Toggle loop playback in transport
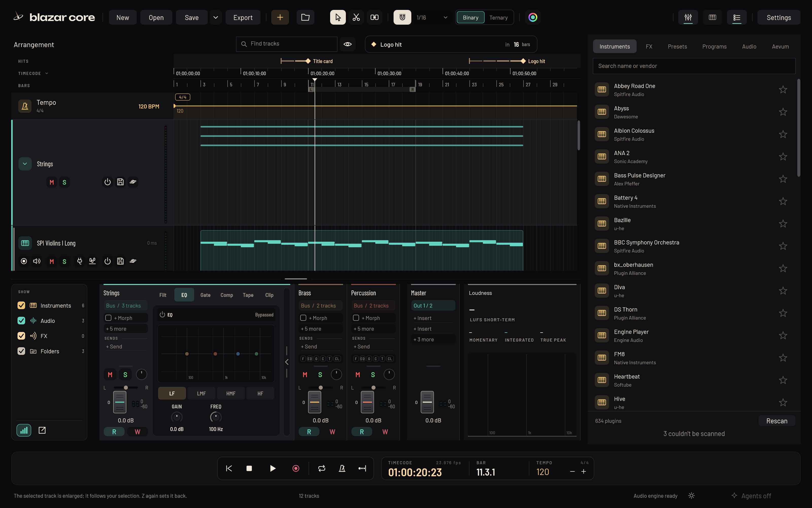Viewport: 812px width, 508px height. [322, 468]
